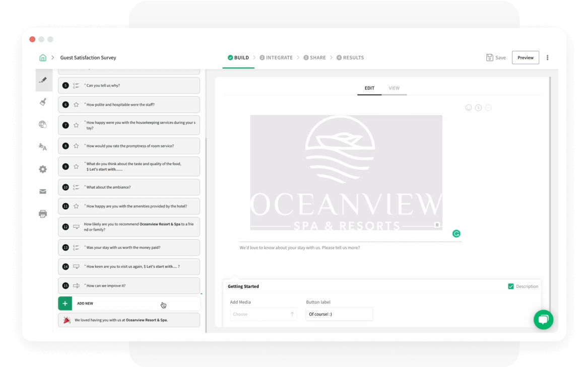The image size is (588, 367).
Task: Click the home icon next to survey title
Action: click(x=43, y=57)
